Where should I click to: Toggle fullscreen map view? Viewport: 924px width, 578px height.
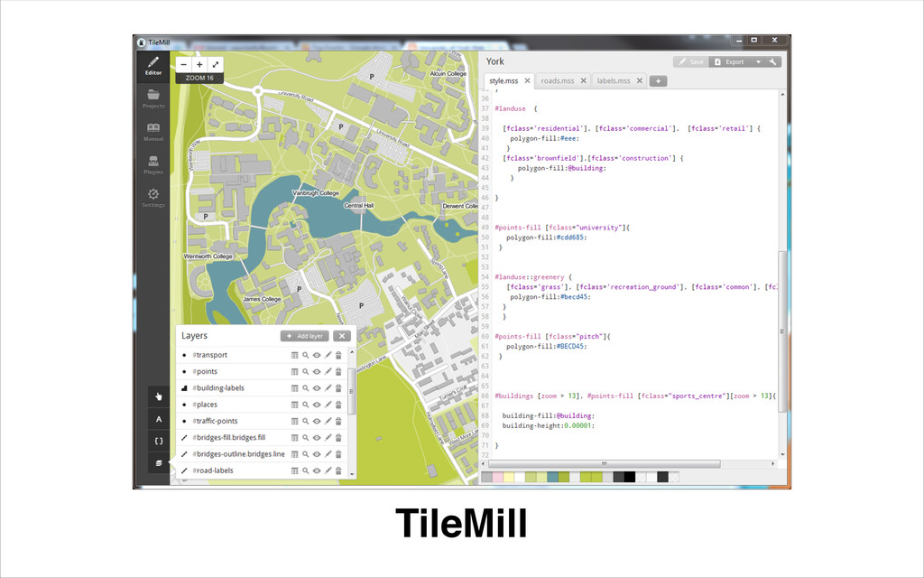216,65
